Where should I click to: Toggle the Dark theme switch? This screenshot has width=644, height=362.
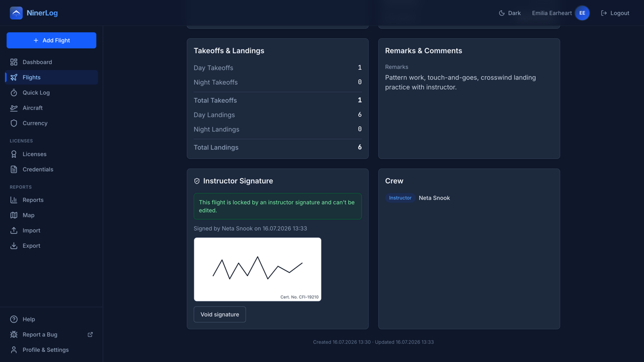[510, 13]
